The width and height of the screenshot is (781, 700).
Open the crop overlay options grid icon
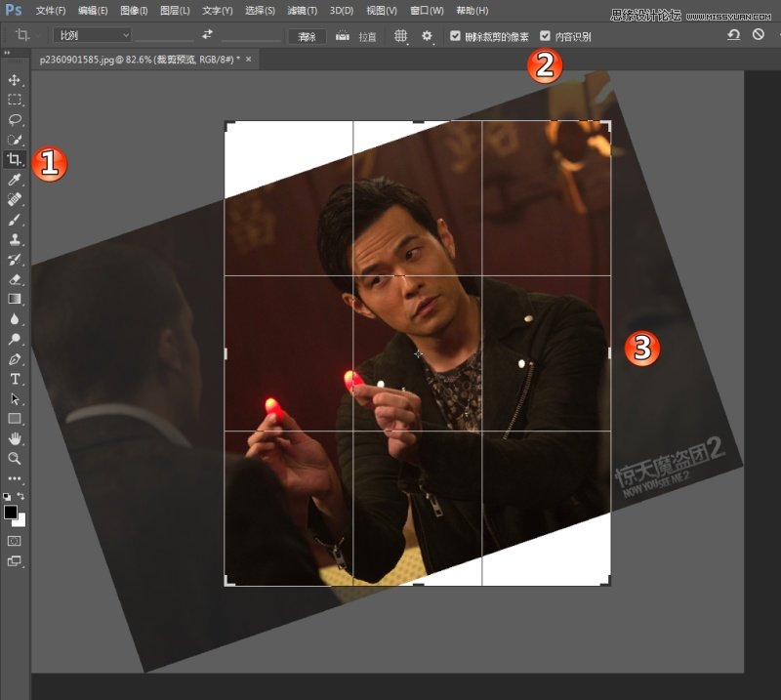point(400,35)
